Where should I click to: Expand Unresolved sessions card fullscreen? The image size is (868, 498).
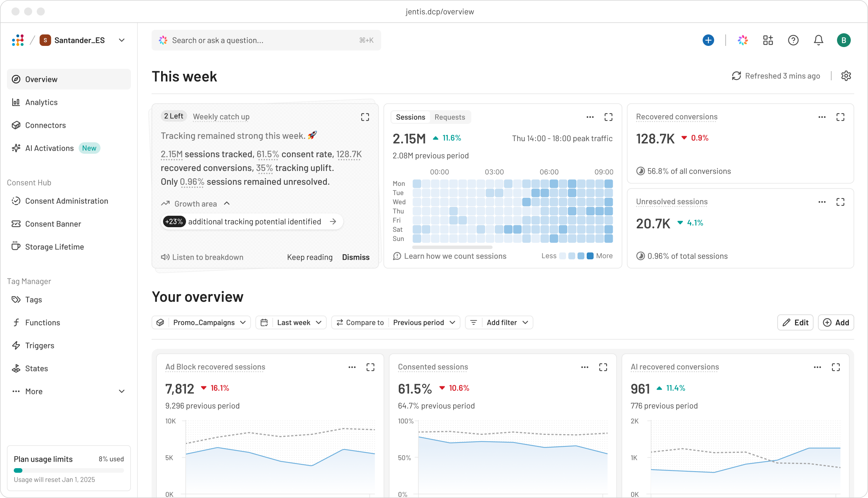point(840,202)
